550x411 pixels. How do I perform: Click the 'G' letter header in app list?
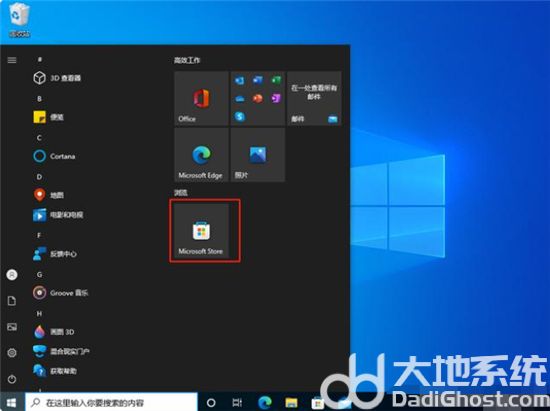39,275
